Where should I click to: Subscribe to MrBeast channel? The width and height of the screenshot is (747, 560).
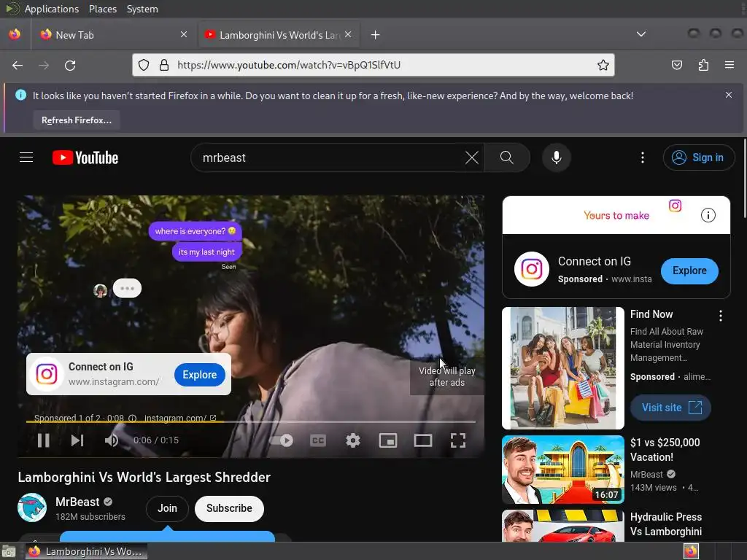point(229,508)
